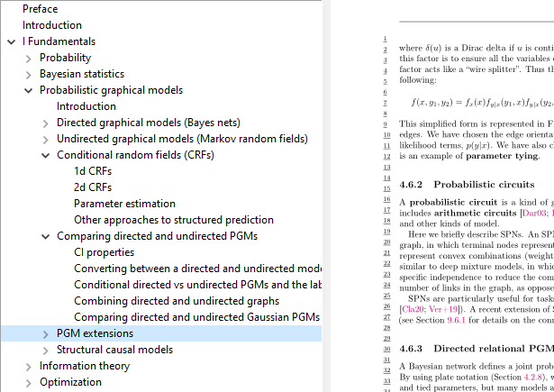This screenshot has width=554, height=392.
Task: Select the I Fundamentals bookmark
Action: click(x=59, y=41)
